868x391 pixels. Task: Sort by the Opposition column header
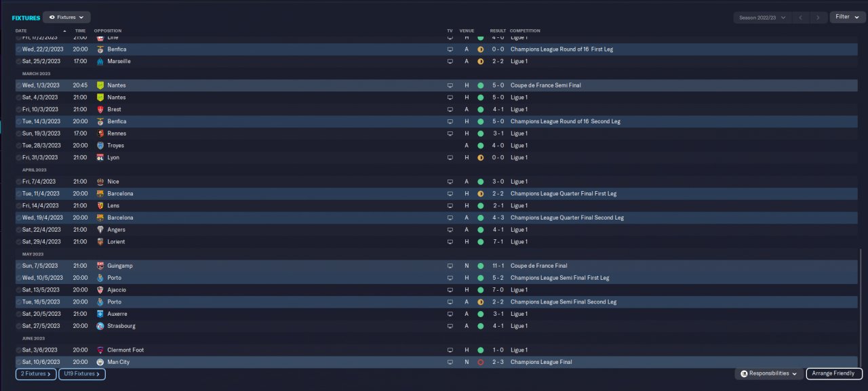pos(108,31)
